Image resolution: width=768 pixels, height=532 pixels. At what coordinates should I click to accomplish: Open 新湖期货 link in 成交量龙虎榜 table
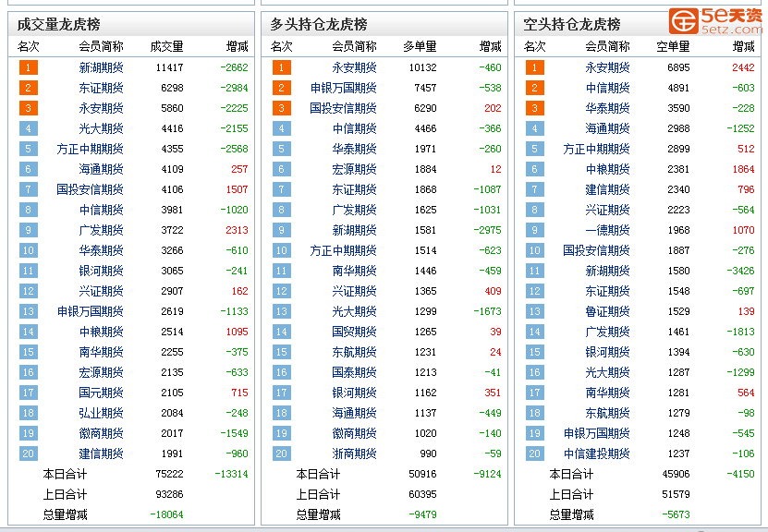coord(101,67)
